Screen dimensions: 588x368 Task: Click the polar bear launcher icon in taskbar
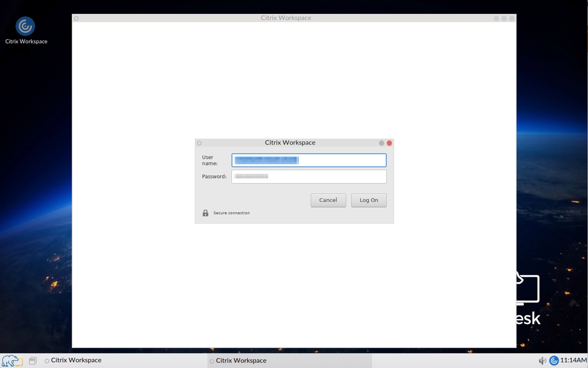pos(12,361)
